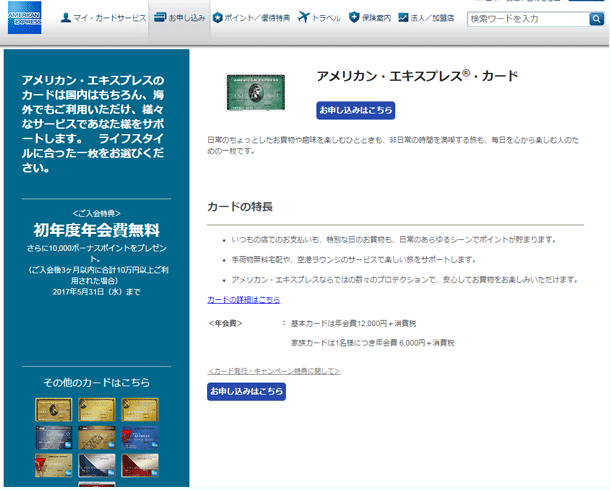Select the お申し込み navigation tab
This screenshot has height=490, width=610.
(179, 18)
